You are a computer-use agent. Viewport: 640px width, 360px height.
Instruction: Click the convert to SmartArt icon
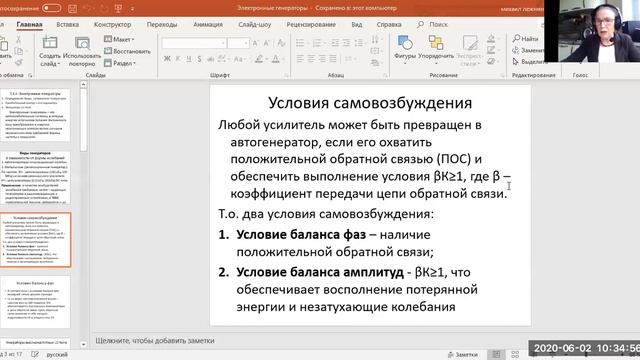click(x=376, y=63)
